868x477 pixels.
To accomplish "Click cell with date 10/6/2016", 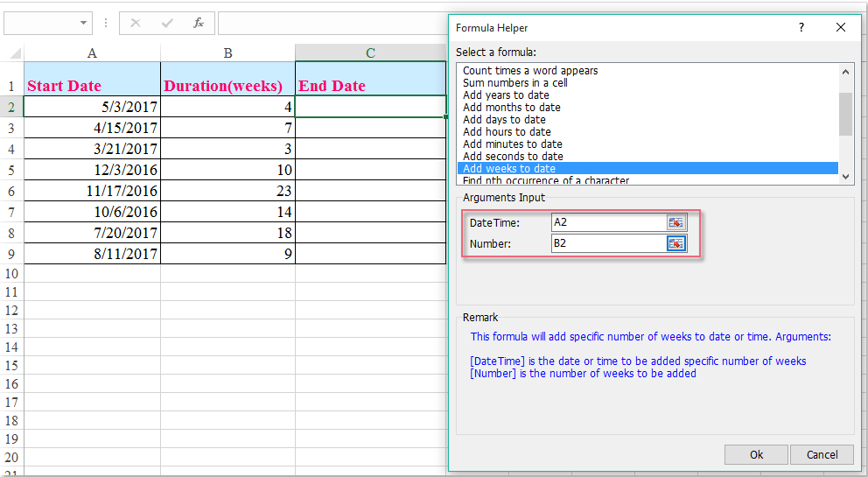I will (93, 212).
